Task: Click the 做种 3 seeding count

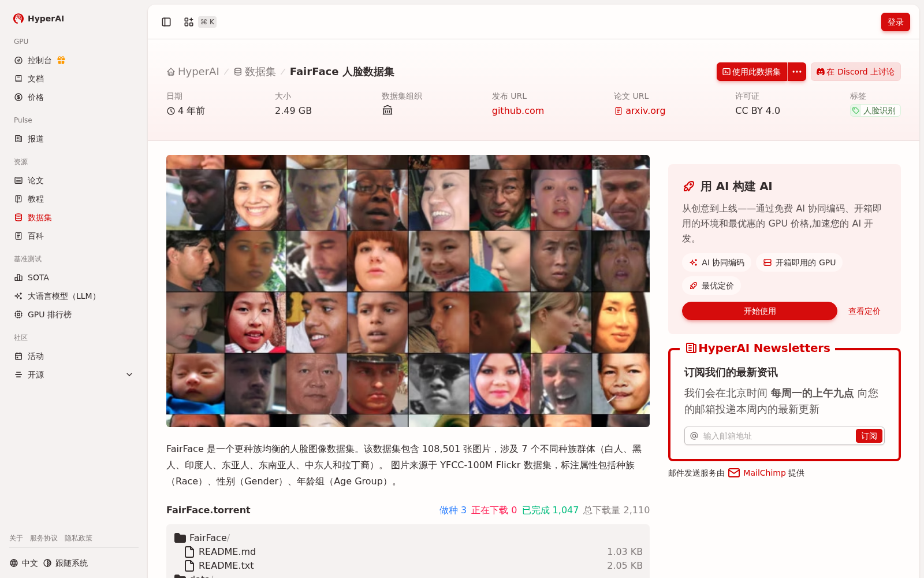Action: 453,510
